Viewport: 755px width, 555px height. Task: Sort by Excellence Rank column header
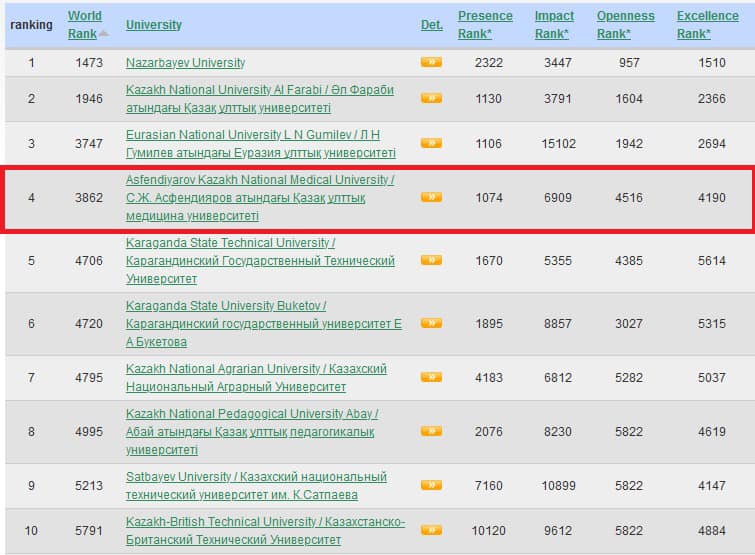(707, 24)
